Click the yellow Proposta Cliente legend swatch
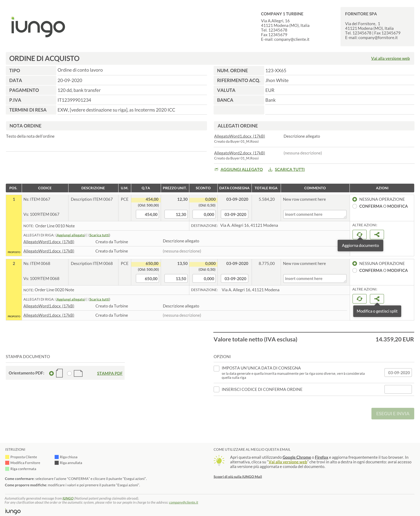 [x=7, y=457]
